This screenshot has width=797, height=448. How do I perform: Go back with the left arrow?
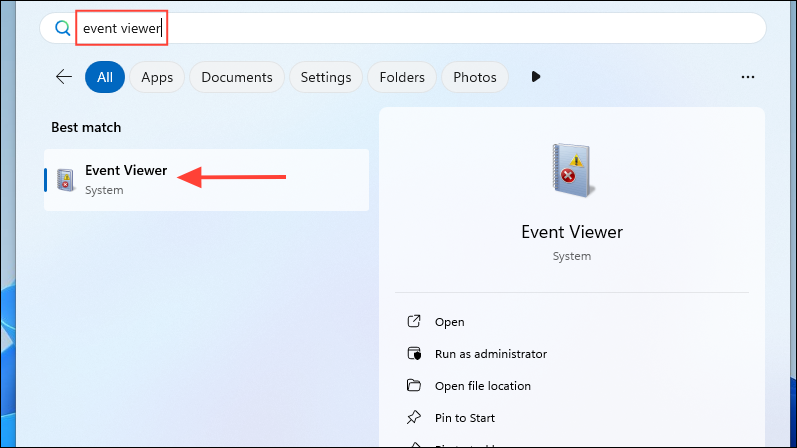(x=64, y=77)
